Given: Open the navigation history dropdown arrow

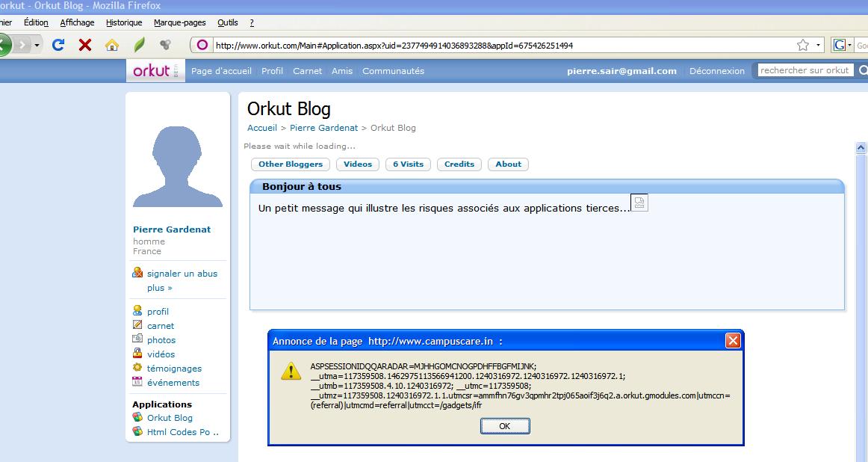Looking at the screenshot, I should click(x=37, y=45).
